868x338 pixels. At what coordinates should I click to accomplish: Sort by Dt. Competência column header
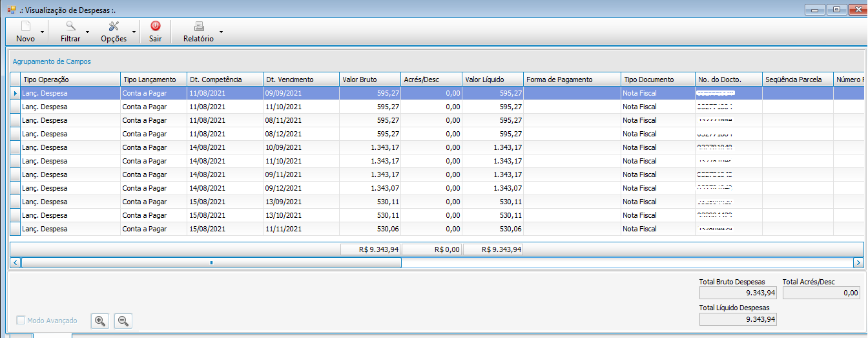(225, 79)
